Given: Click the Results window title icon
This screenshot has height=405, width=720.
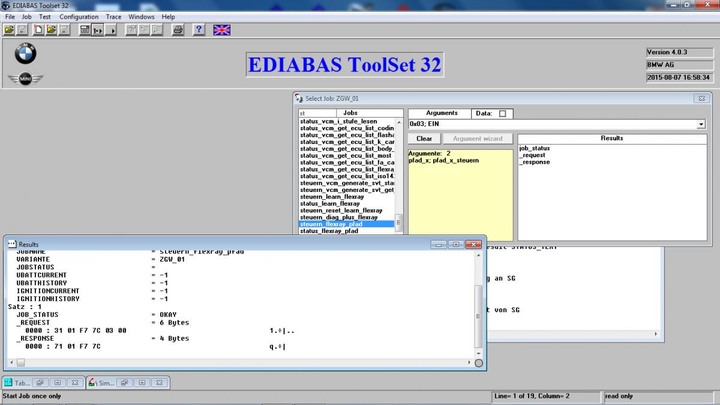Looking at the screenshot, I should 12,244.
